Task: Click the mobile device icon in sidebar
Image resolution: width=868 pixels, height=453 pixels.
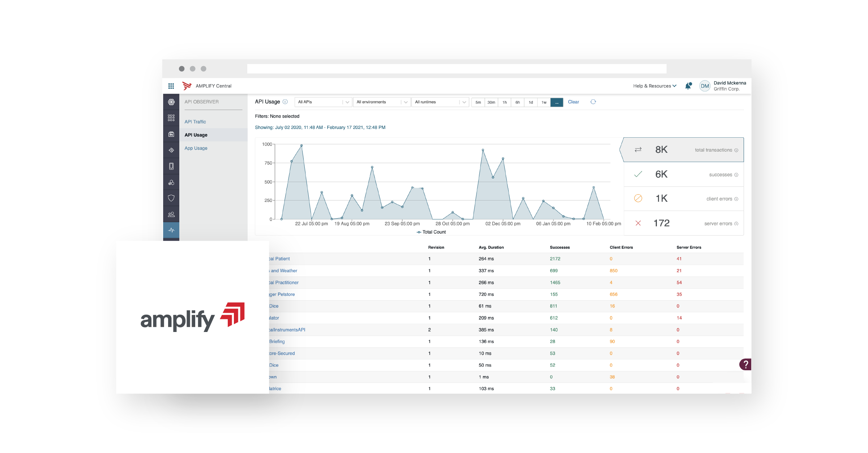Action: [x=171, y=166]
